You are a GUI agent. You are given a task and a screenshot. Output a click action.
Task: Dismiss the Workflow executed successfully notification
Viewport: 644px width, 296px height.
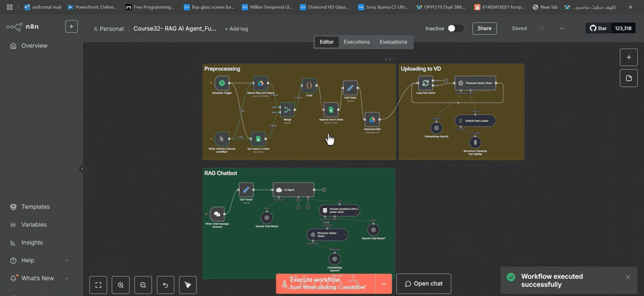628,277
